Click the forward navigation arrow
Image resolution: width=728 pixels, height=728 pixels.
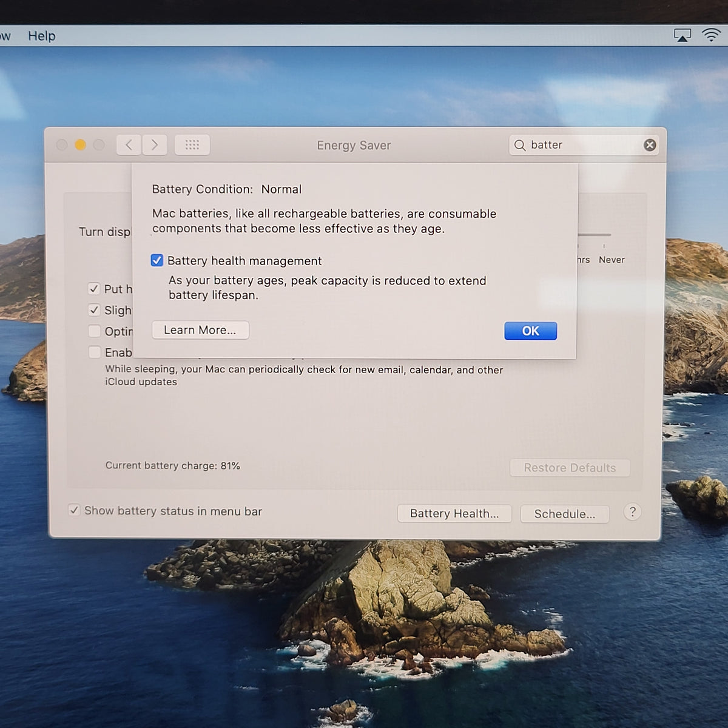(x=155, y=145)
